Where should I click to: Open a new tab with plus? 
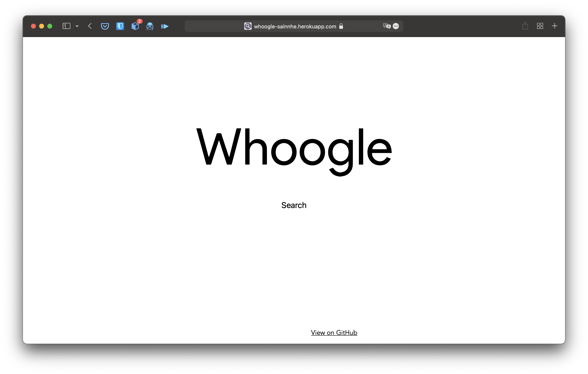tap(555, 26)
